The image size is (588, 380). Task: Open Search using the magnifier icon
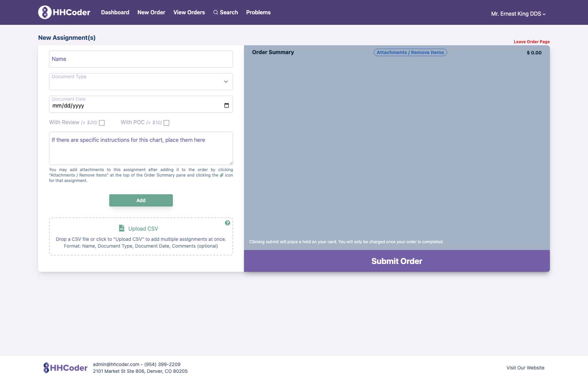(x=216, y=12)
